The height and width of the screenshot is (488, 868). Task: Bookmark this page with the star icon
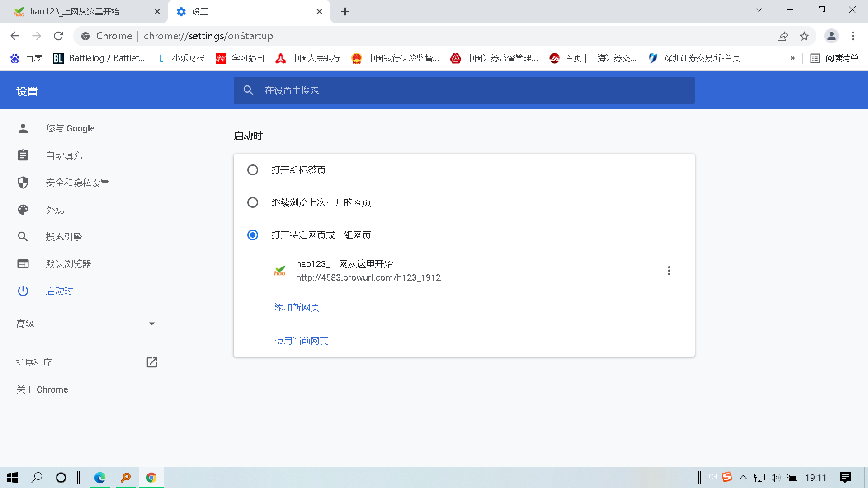tap(804, 36)
